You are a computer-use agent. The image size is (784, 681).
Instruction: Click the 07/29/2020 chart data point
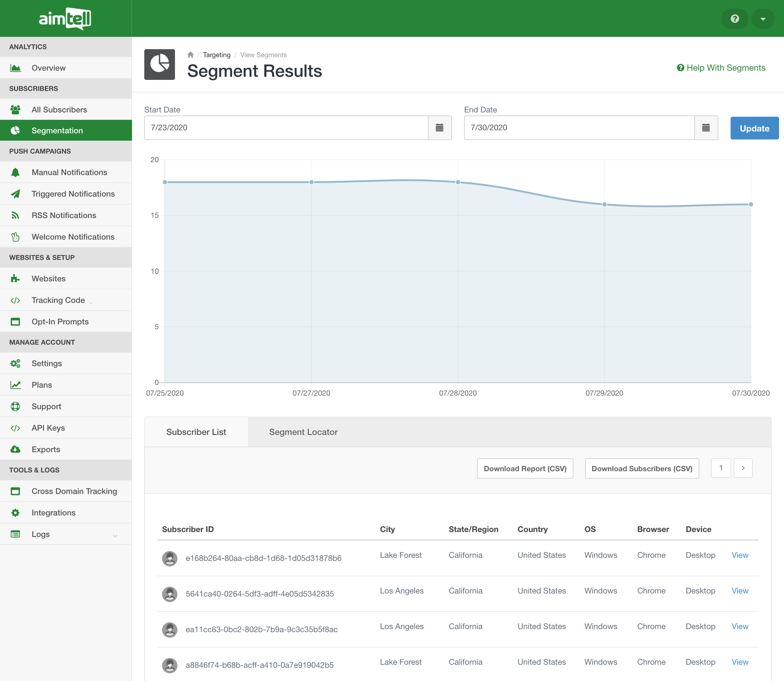pyautogui.click(x=604, y=205)
